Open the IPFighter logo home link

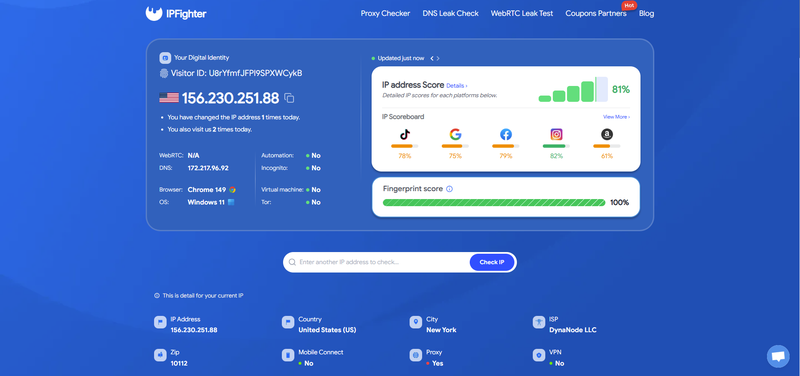pyautogui.click(x=176, y=14)
